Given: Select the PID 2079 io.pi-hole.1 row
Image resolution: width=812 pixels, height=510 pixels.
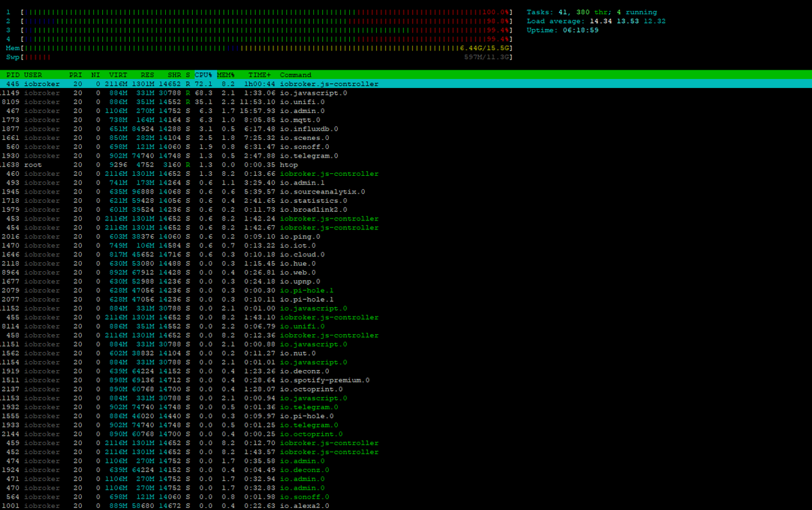Looking at the screenshot, I should 406,290.
